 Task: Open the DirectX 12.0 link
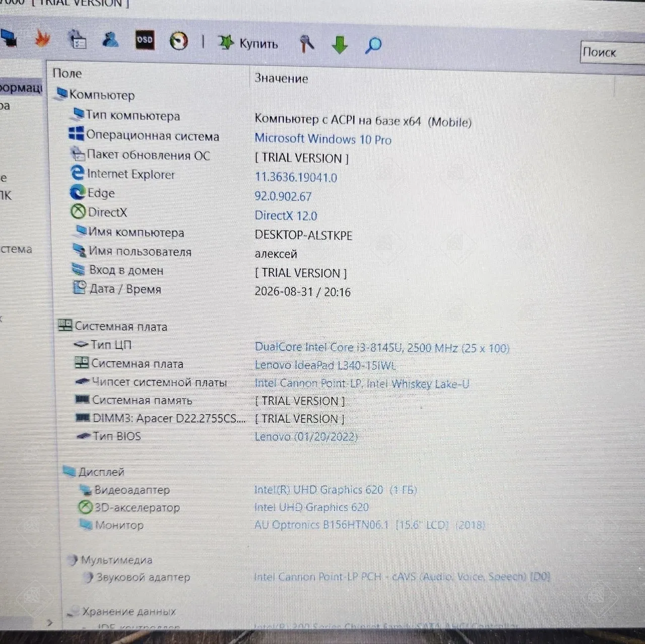coord(286,216)
